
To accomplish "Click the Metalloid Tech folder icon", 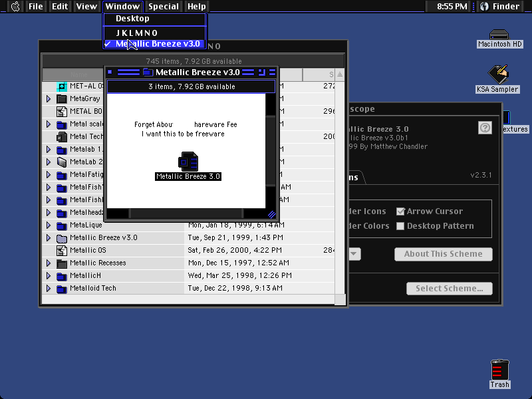I will 61,289.
